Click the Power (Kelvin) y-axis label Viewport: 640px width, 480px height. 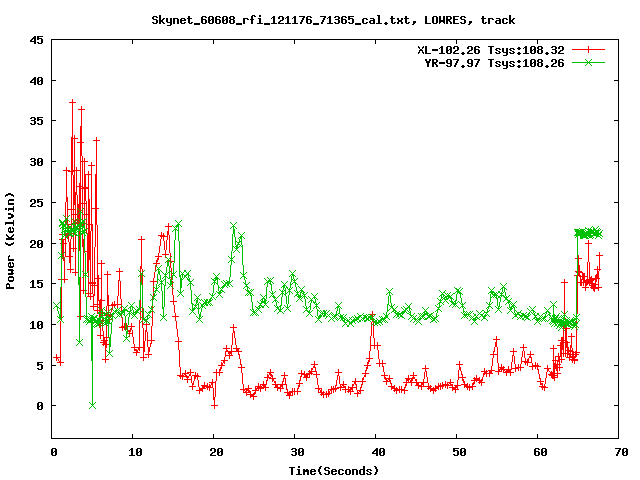pos(10,241)
